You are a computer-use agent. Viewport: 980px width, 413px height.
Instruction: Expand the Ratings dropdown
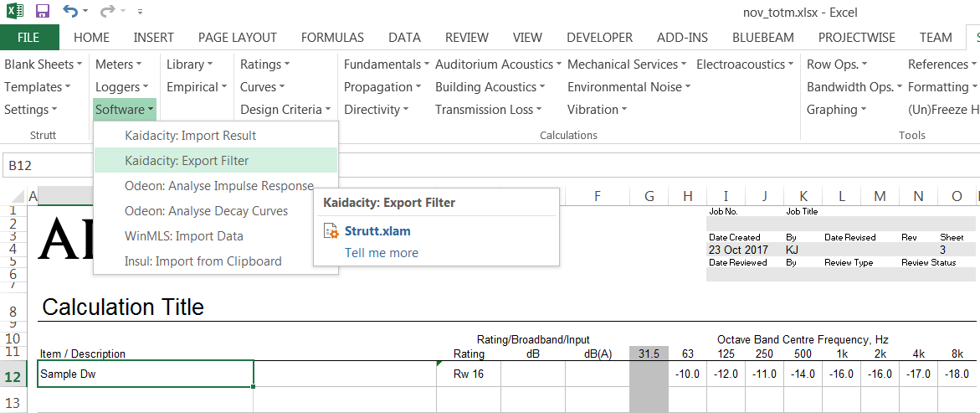(265, 65)
